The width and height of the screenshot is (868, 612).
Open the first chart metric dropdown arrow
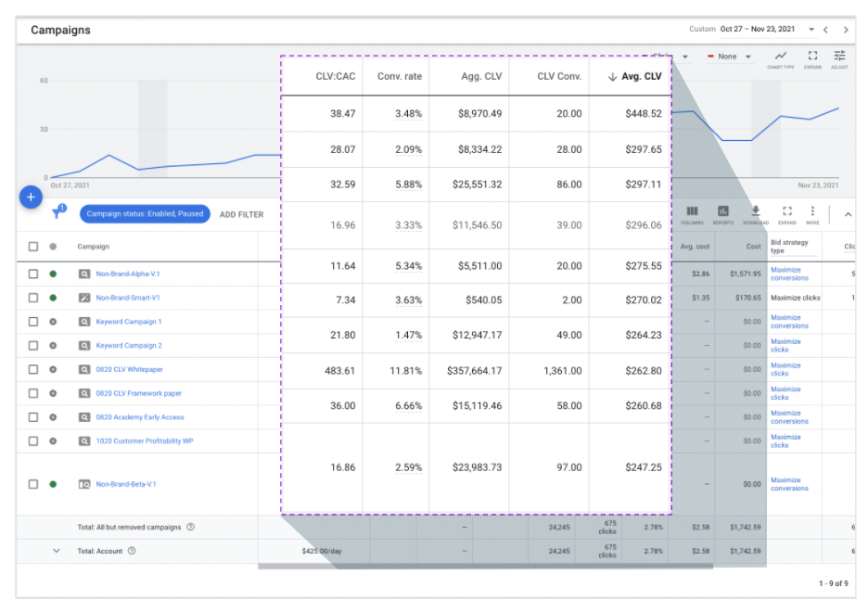click(x=684, y=57)
